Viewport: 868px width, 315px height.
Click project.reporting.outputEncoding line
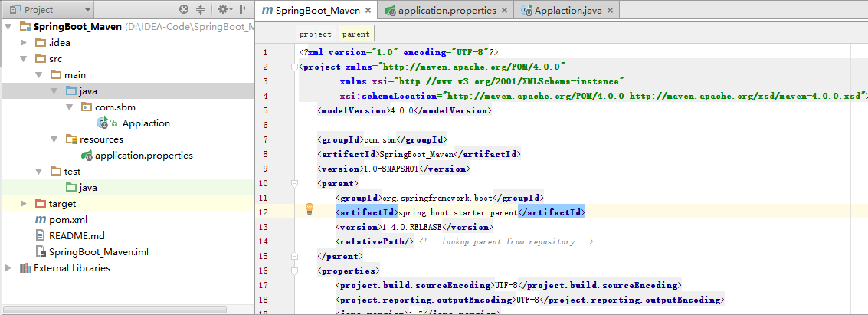pyautogui.click(x=530, y=300)
